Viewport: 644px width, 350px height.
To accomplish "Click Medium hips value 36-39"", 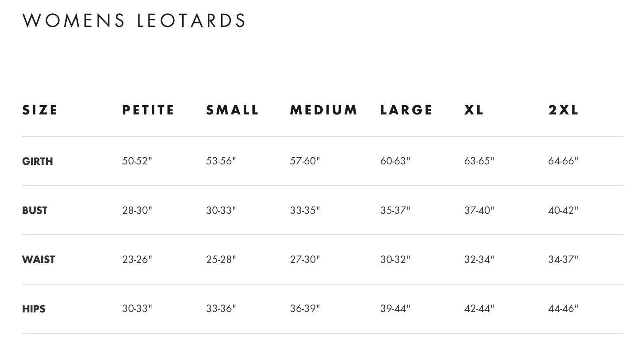I will tap(305, 308).
